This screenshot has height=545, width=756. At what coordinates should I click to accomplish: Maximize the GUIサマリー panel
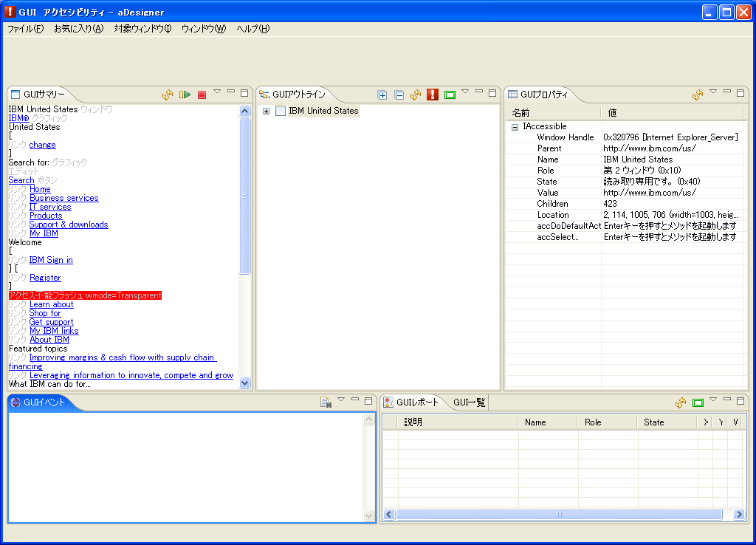tap(244, 92)
